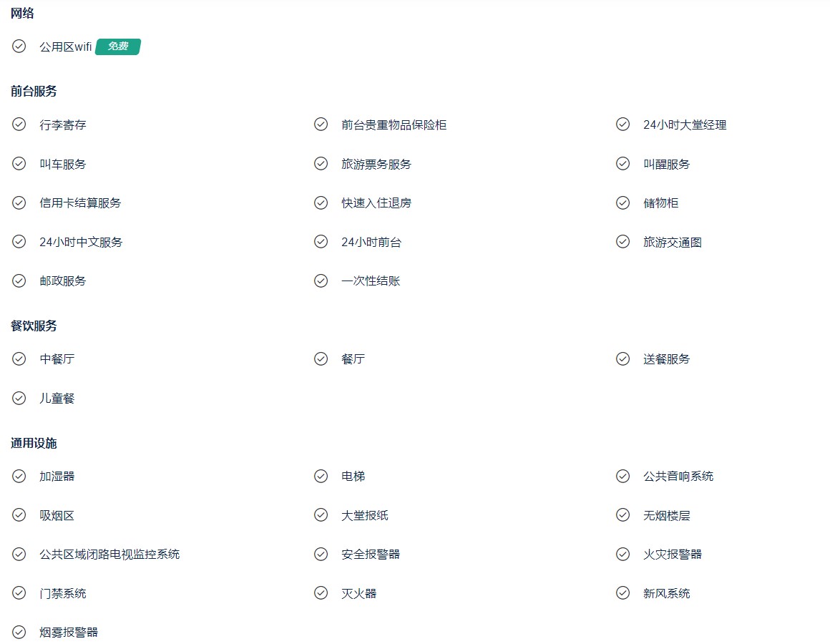Click the check icon beside 一次性结账
Screen dimensions: 830x644
pyautogui.click(x=321, y=280)
